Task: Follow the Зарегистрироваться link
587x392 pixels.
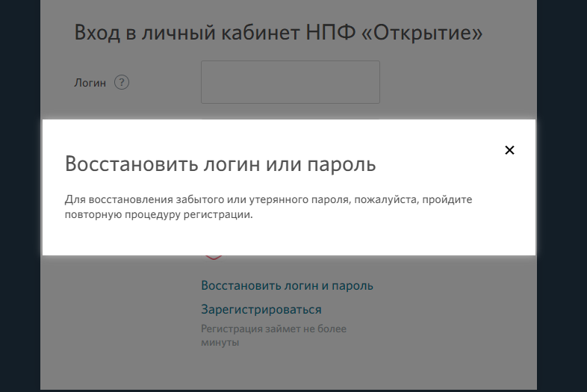Action: (x=261, y=310)
